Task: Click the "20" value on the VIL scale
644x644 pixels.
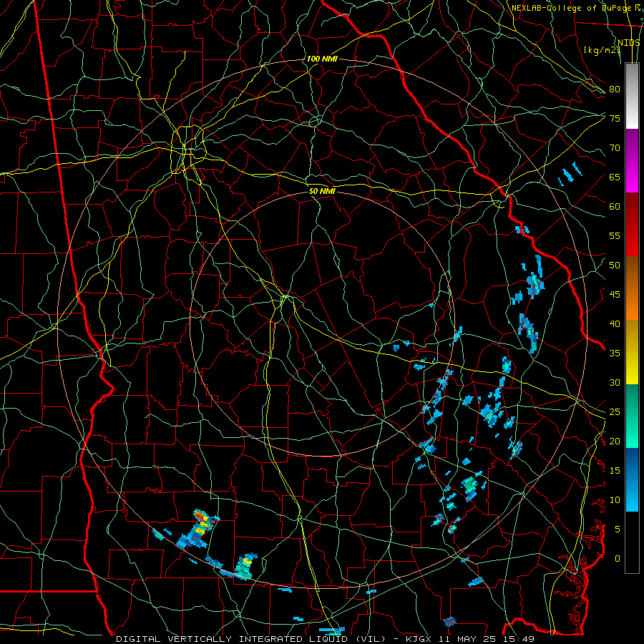Action: coord(615,441)
